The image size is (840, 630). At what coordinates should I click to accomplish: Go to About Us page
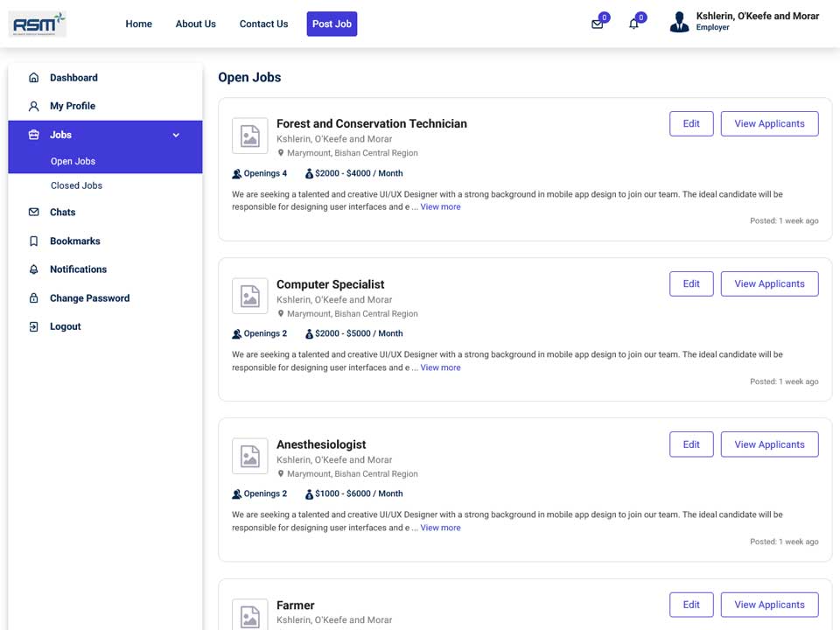click(x=195, y=24)
